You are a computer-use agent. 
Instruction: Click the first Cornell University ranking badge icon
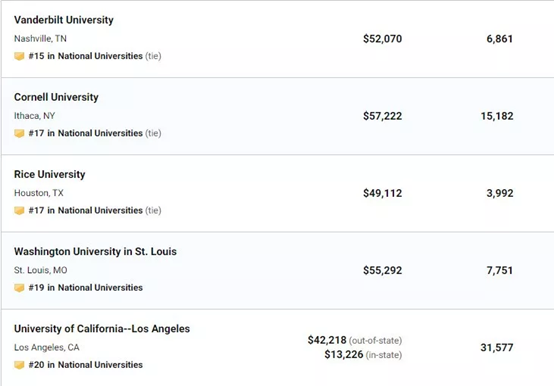pos(19,133)
